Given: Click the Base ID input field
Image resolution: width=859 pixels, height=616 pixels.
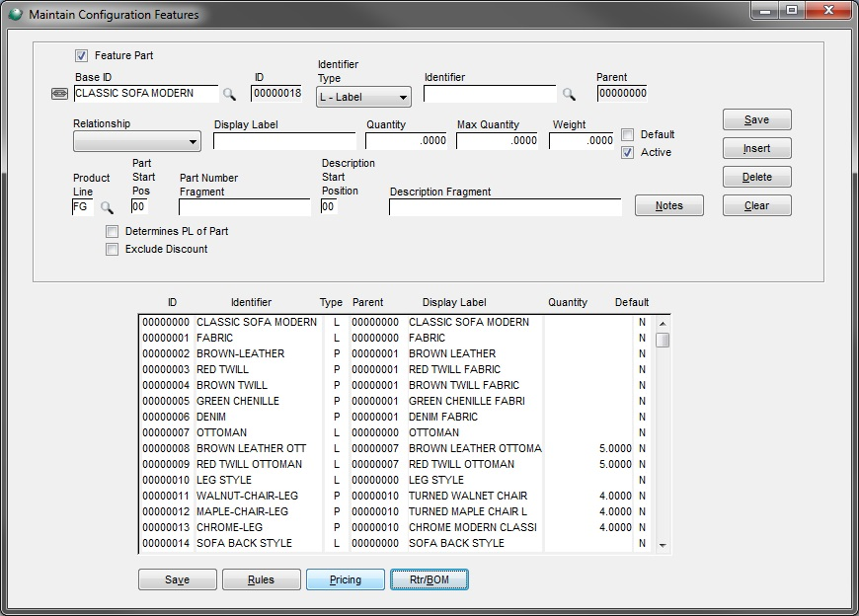Looking at the screenshot, I should [146, 93].
